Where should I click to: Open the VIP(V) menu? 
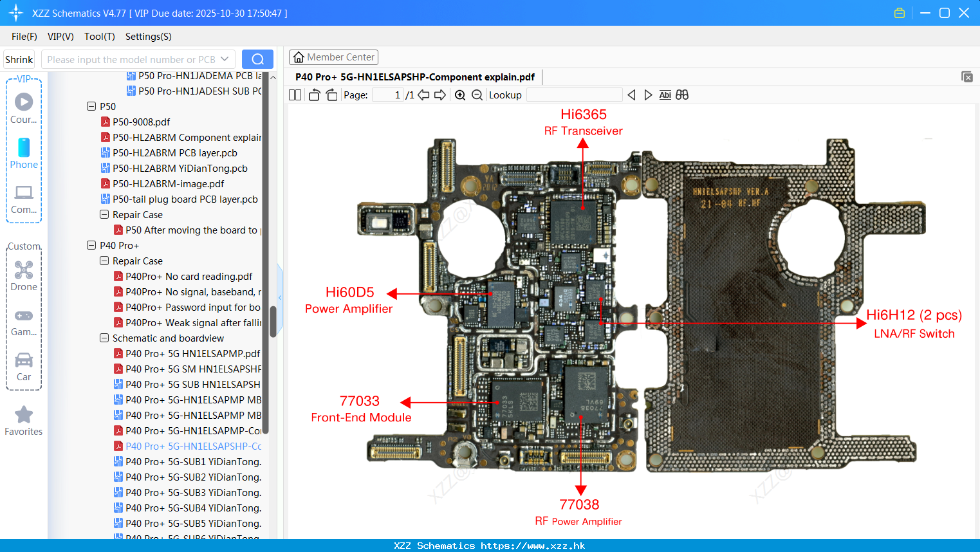point(60,37)
